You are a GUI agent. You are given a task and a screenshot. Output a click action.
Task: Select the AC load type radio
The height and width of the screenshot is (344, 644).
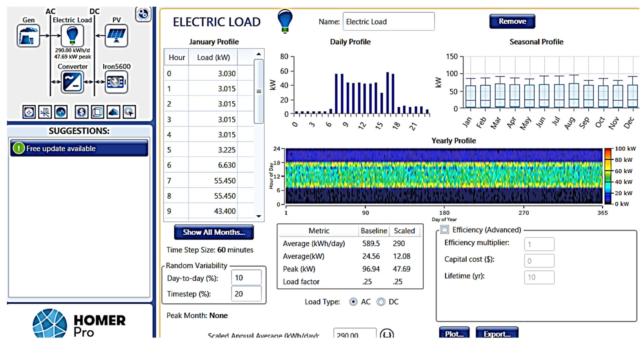[353, 302]
